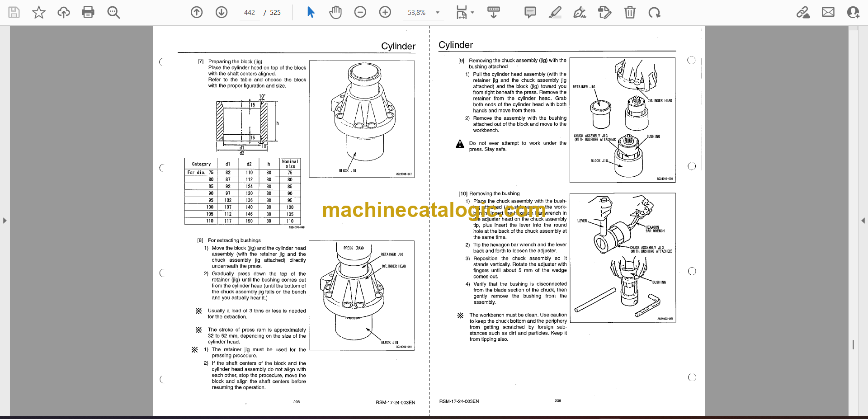Click warning 'Do not ever attempt to work'

point(518,146)
